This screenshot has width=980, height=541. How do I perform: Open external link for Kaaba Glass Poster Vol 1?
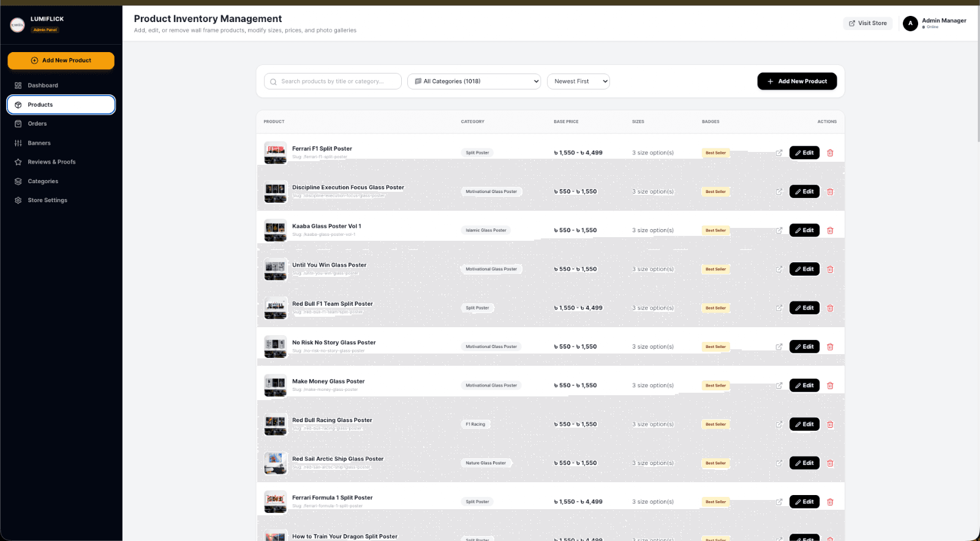tap(779, 230)
